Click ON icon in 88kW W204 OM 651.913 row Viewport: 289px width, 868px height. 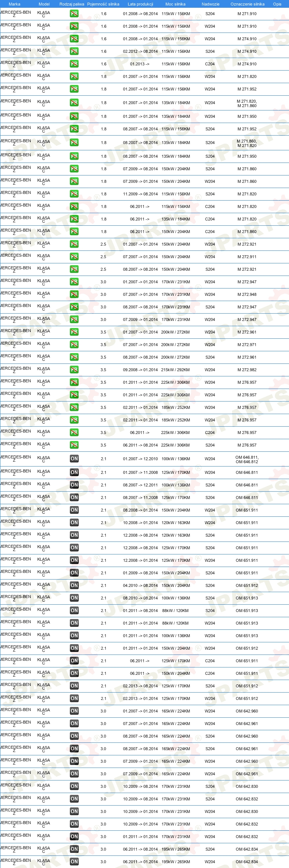74,623
